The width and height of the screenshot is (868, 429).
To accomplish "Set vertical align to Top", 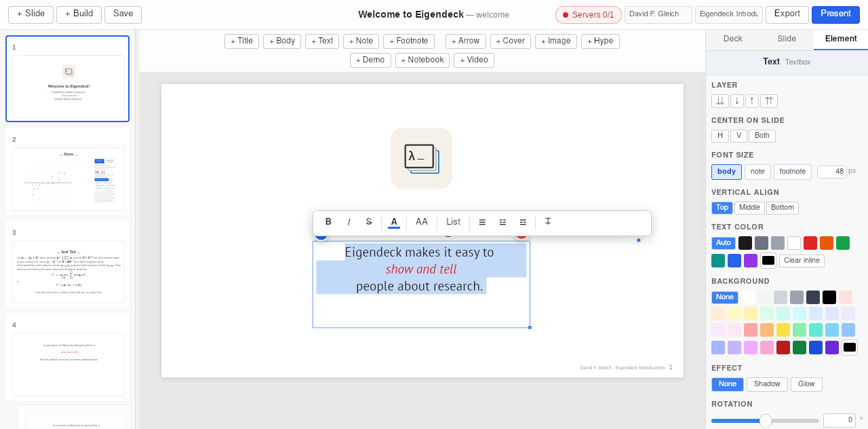I will pyautogui.click(x=722, y=208).
